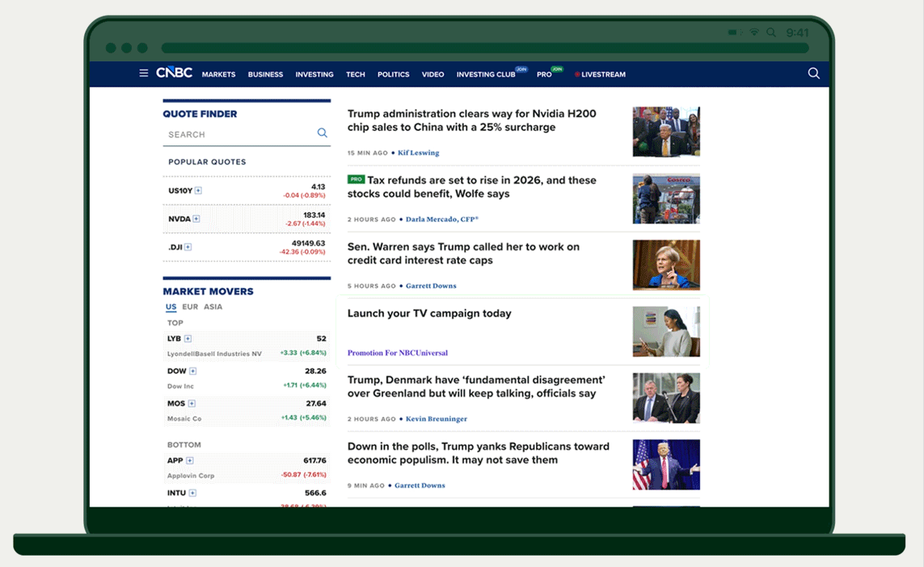
Task: Click the PRO badge on tax refunds story
Action: tap(356, 179)
